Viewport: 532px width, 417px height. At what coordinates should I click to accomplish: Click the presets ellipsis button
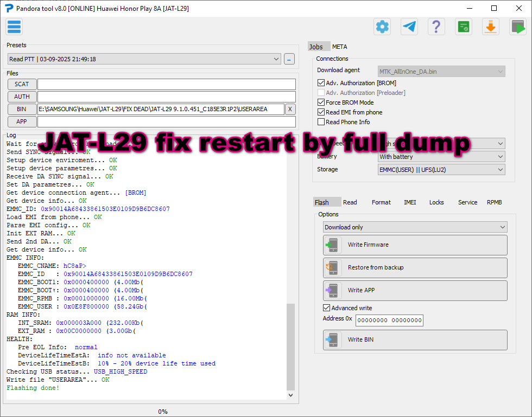click(x=289, y=59)
